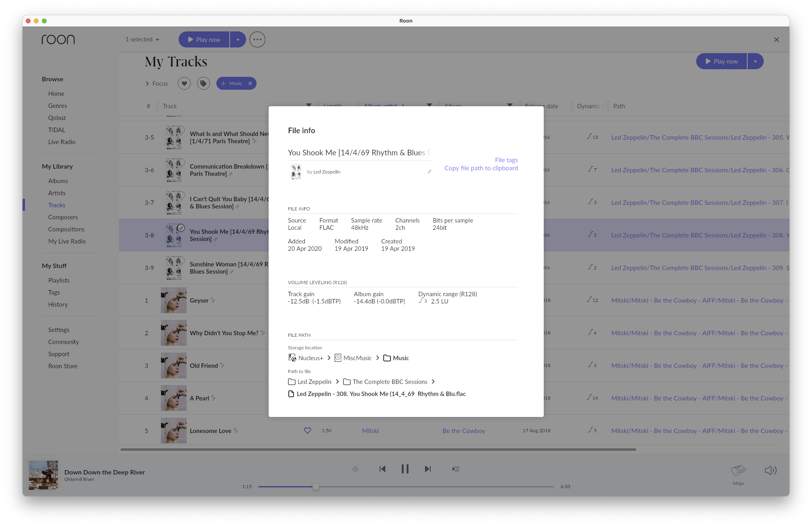Open Compositions in My Library
812x526 pixels.
66,229
